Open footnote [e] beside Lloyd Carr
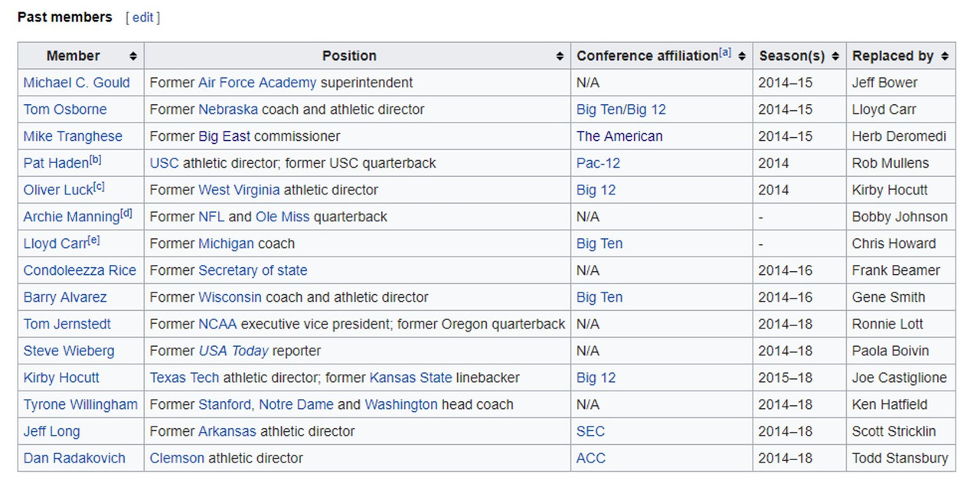The height and width of the screenshot is (487, 980). [94, 240]
